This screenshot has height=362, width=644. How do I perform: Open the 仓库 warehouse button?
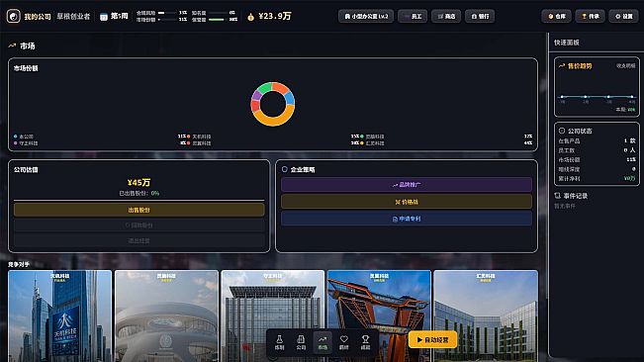click(x=557, y=17)
